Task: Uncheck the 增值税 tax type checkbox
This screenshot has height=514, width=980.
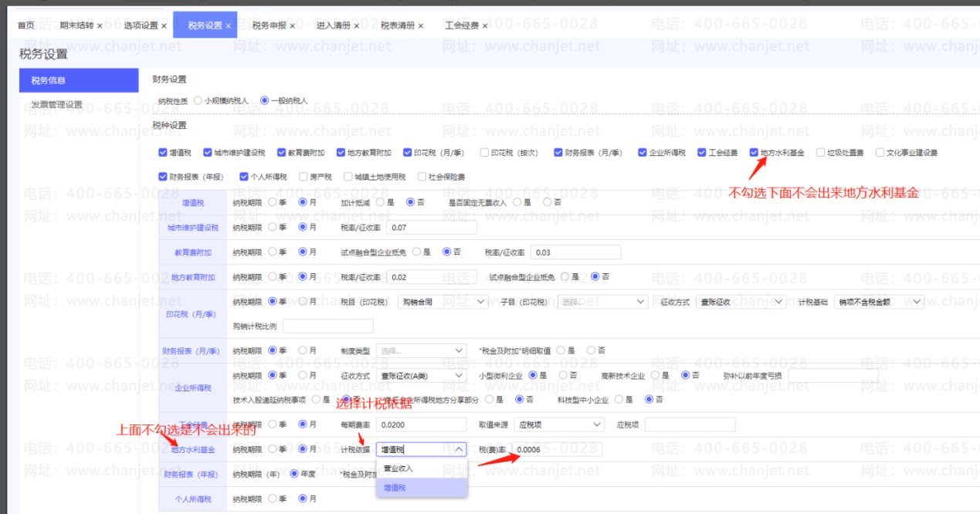Action: (162, 153)
